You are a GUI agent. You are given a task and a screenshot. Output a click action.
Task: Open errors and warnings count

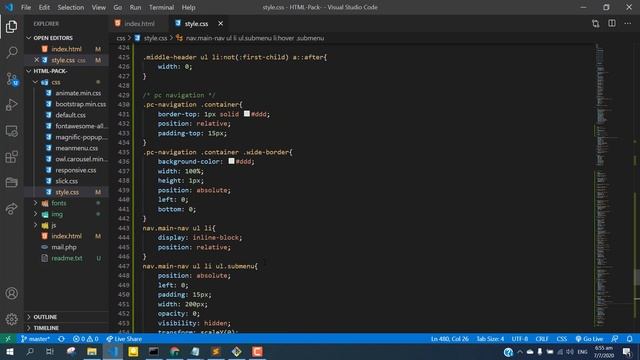pos(85,339)
